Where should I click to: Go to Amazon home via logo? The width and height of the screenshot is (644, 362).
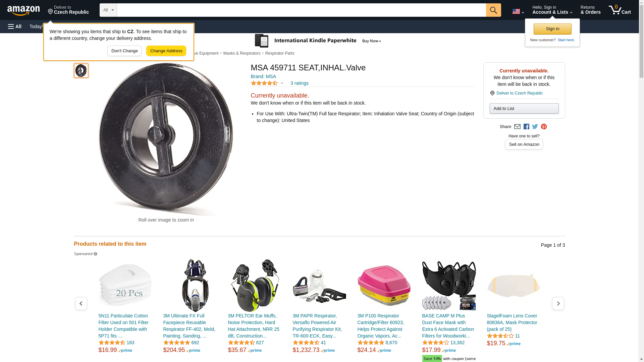tap(23, 10)
